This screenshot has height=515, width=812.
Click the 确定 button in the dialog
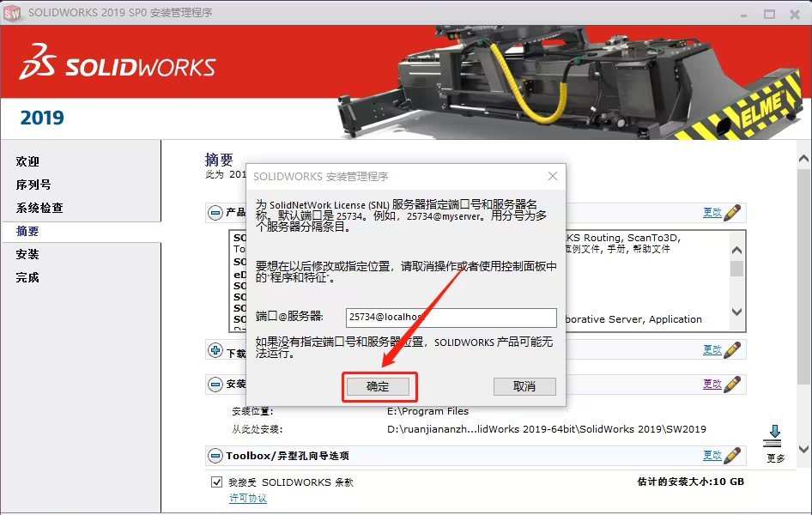click(x=378, y=386)
